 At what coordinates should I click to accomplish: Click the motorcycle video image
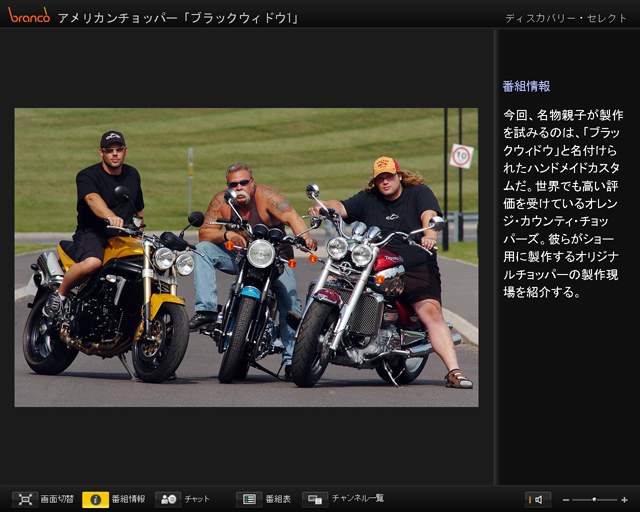pos(246,257)
